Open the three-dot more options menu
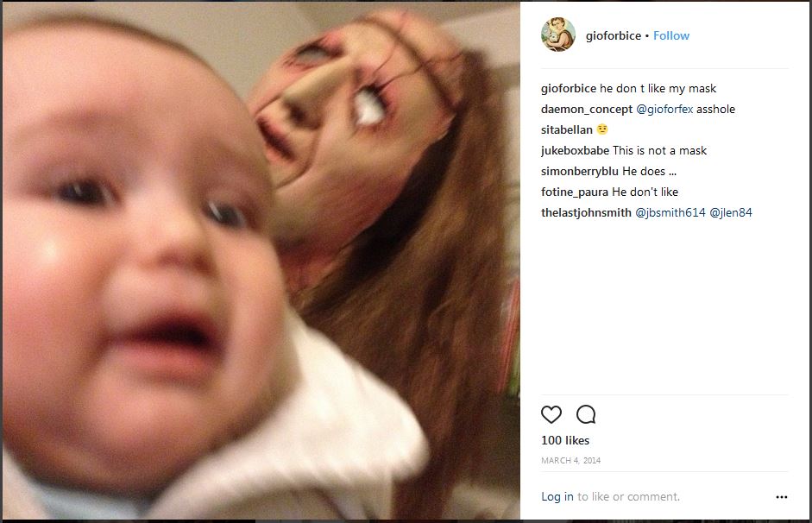The image size is (812, 523). [x=782, y=496]
